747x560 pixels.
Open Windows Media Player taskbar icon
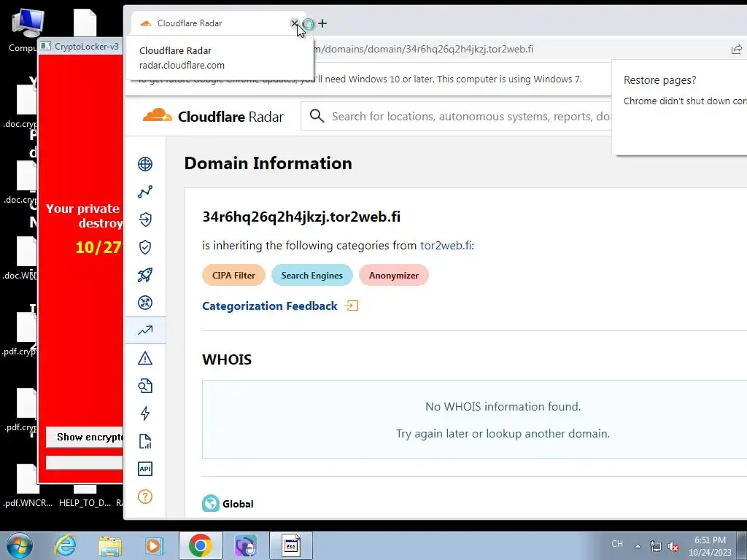pyautogui.click(x=154, y=545)
